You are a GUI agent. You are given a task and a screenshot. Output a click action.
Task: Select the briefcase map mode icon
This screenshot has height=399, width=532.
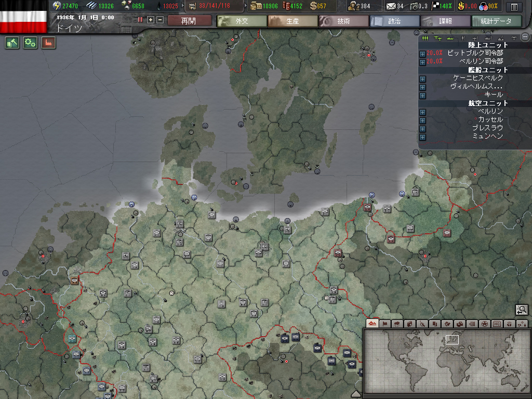coord(460,324)
